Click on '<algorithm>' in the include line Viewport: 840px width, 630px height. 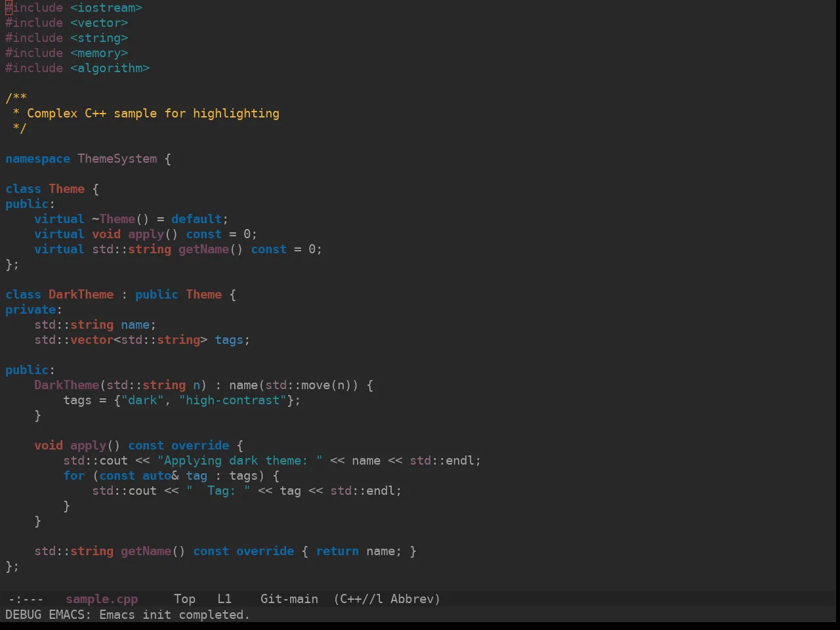110,68
